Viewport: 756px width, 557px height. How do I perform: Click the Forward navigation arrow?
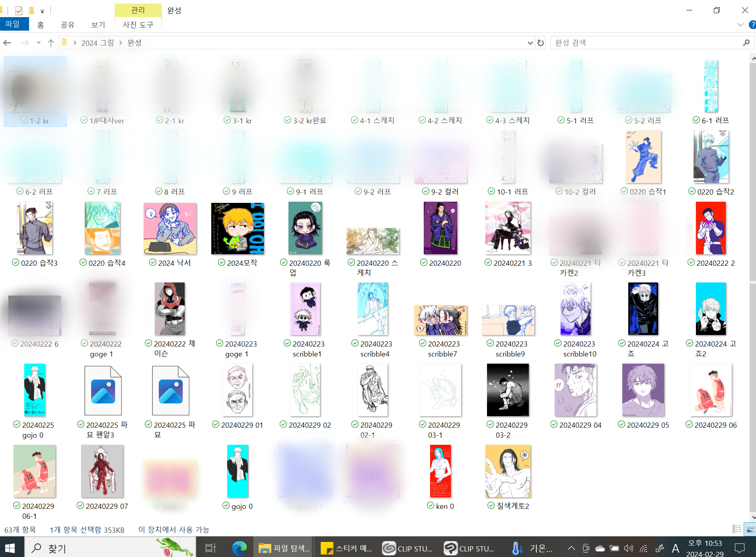click(25, 43)
